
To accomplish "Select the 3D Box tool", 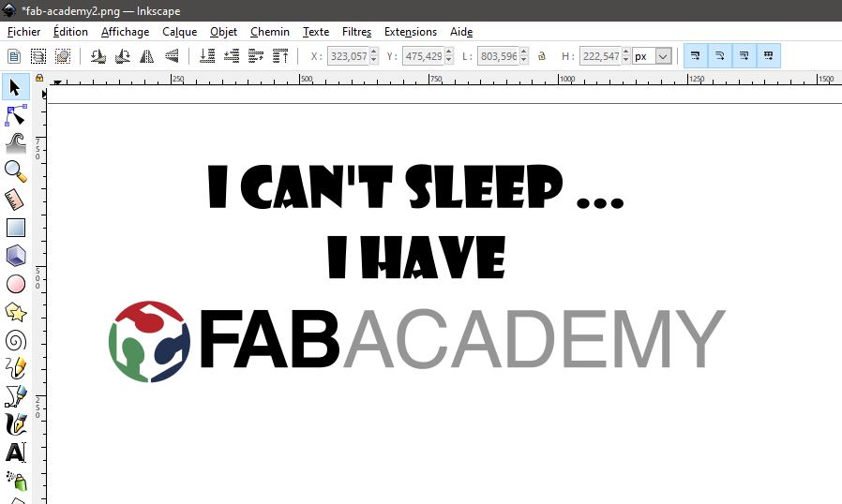I will 16,256.
